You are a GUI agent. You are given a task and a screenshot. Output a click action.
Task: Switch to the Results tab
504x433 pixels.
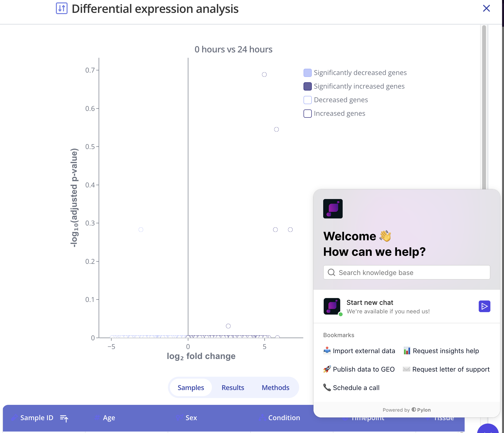coord(233,388)
